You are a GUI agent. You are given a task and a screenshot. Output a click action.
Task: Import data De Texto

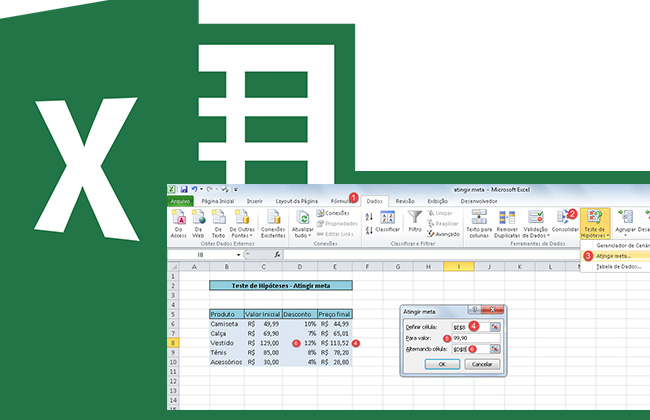coord(218,224)
